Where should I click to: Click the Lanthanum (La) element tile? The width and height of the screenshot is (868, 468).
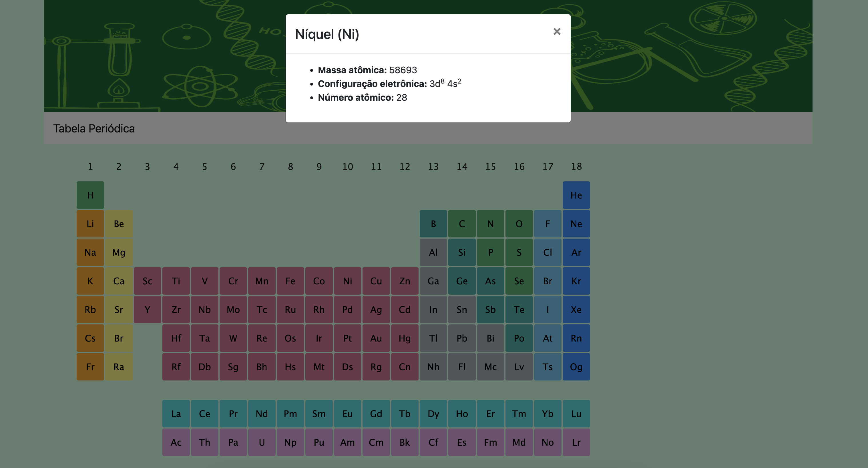[176, 413]
